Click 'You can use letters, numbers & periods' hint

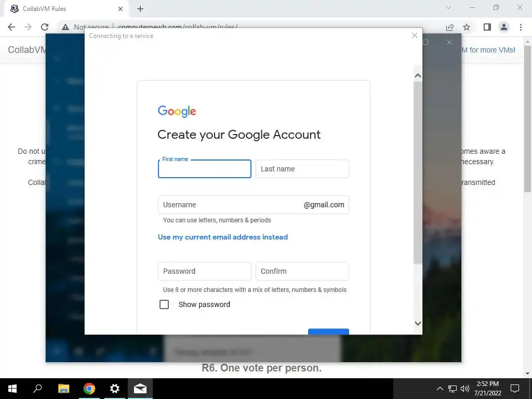coord(217,220)
